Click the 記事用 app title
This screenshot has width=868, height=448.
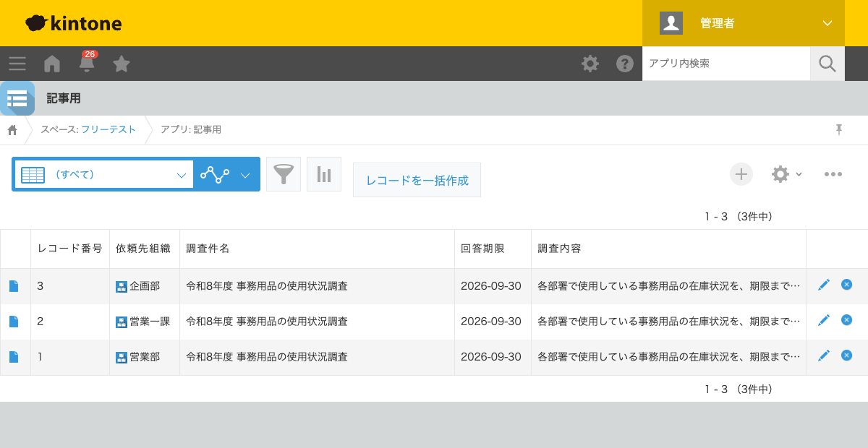pyautogui.click(x=64, y=98)
